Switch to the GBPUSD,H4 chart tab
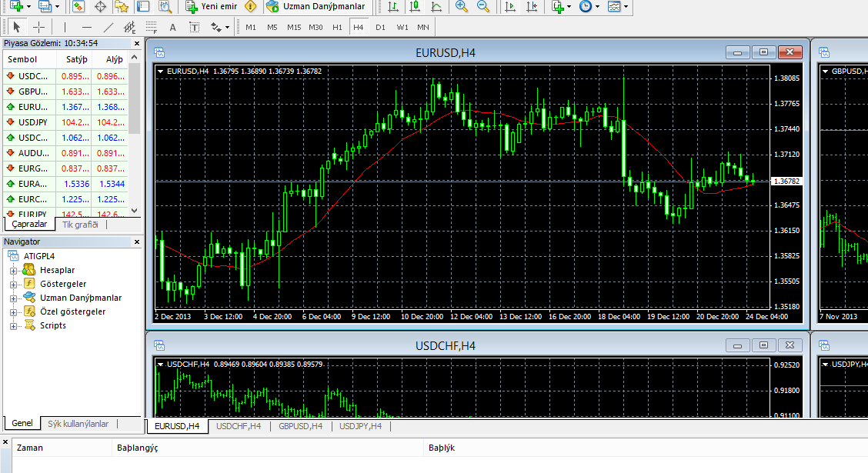The width and height of the screenshot is (868, 473). [x=300, y=426]
